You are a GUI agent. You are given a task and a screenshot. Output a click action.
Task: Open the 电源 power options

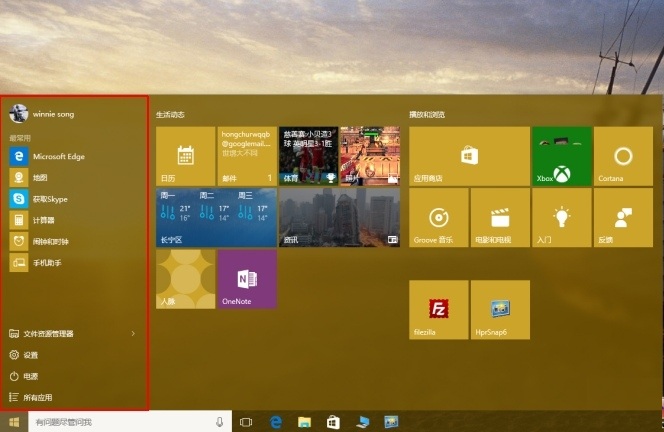coord(24,376)
